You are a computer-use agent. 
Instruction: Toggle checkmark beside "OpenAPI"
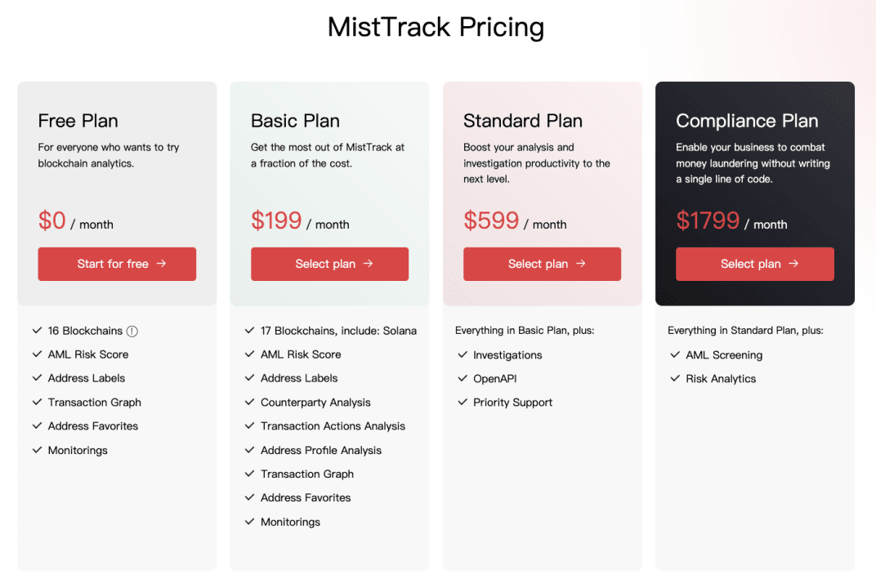coord(463,378)
